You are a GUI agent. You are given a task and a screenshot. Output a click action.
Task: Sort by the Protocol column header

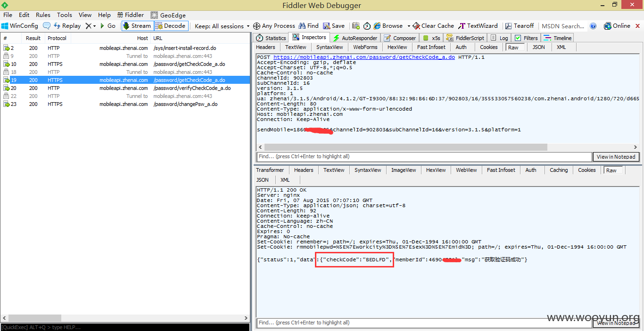click(x=57, y=38)
